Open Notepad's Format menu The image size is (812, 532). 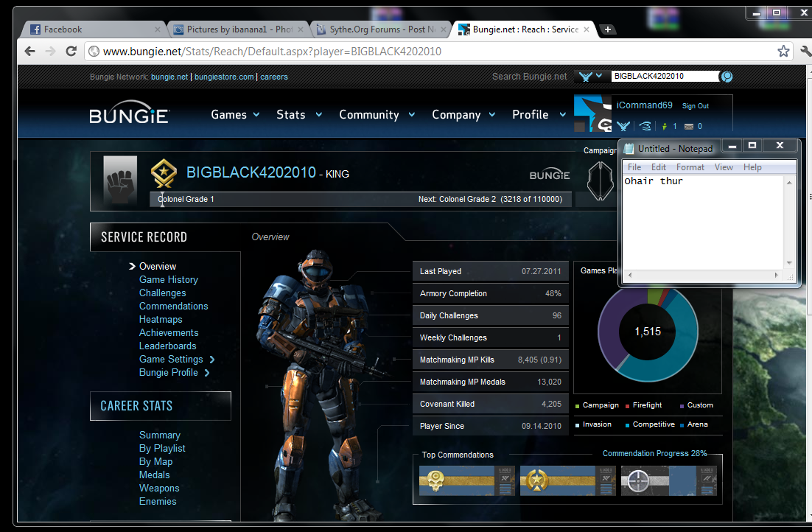point(690,167)
